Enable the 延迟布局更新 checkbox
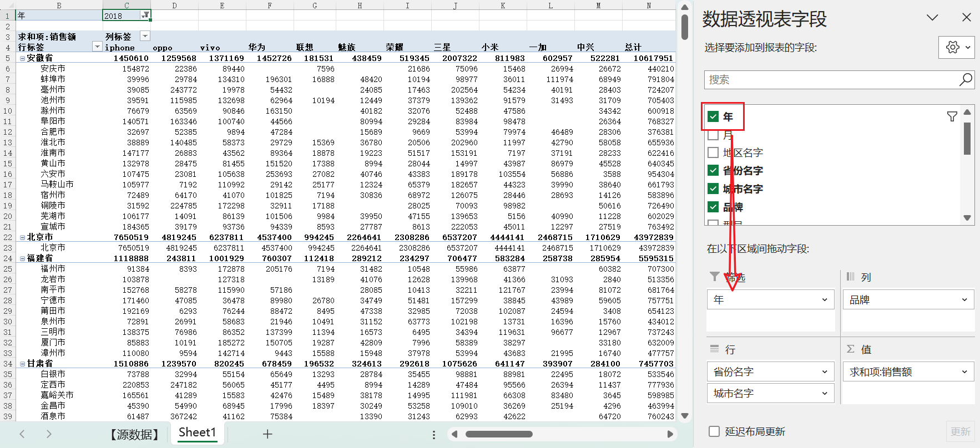The height and width of the screenshot is (448, 980). click(715, 431)
